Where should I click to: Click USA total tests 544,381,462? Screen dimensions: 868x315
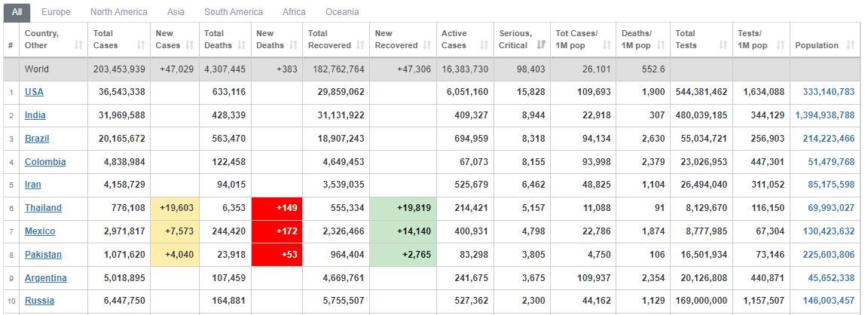[701, 92]
